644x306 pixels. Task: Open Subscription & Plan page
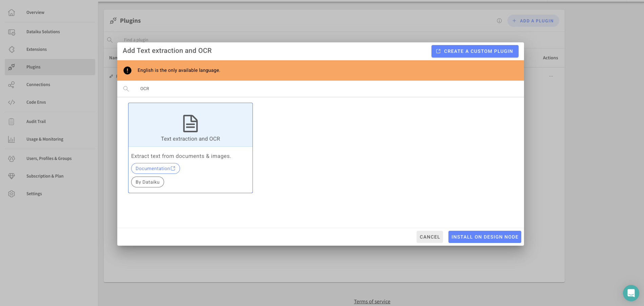point(45,176)
